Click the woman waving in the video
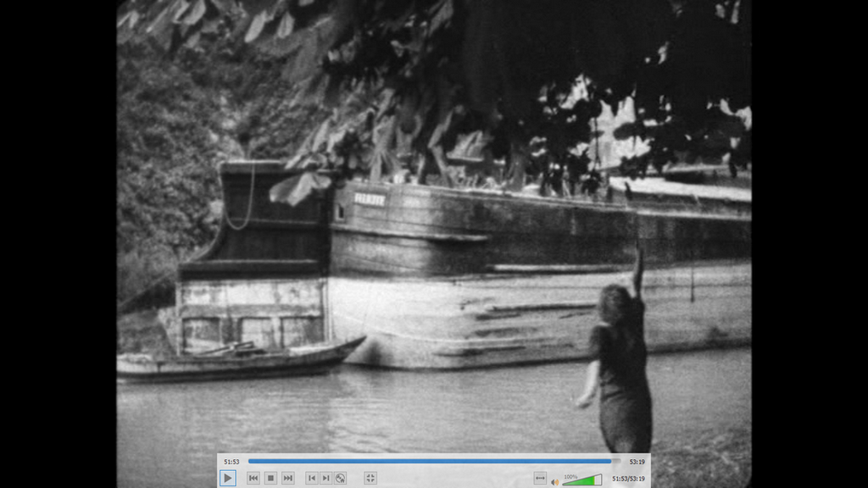This screenshot has height=488, width=868. coord(620,364)
